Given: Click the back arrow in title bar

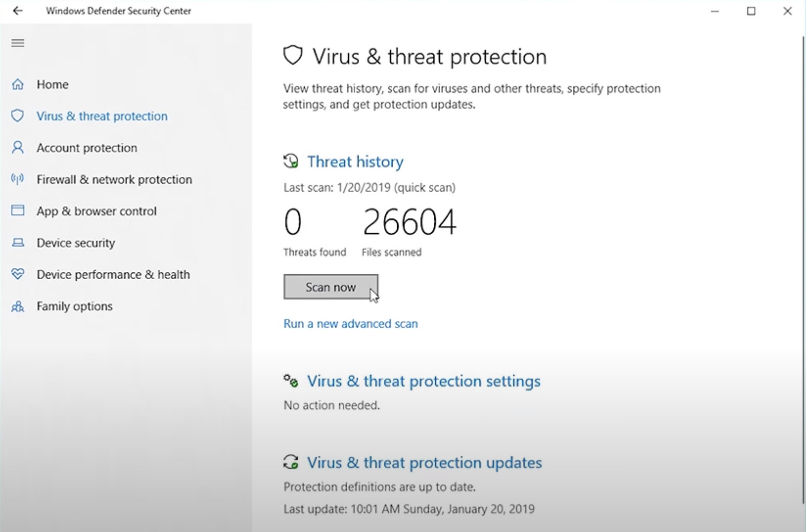Looking at the screenshot, I should pos(18,11).
